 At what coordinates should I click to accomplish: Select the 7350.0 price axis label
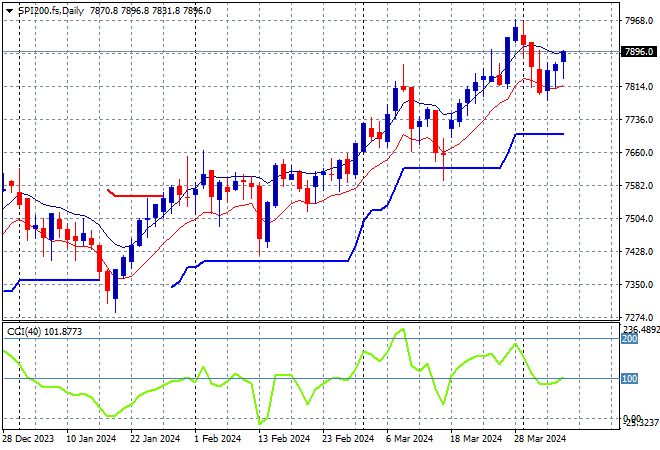point(639,285)
